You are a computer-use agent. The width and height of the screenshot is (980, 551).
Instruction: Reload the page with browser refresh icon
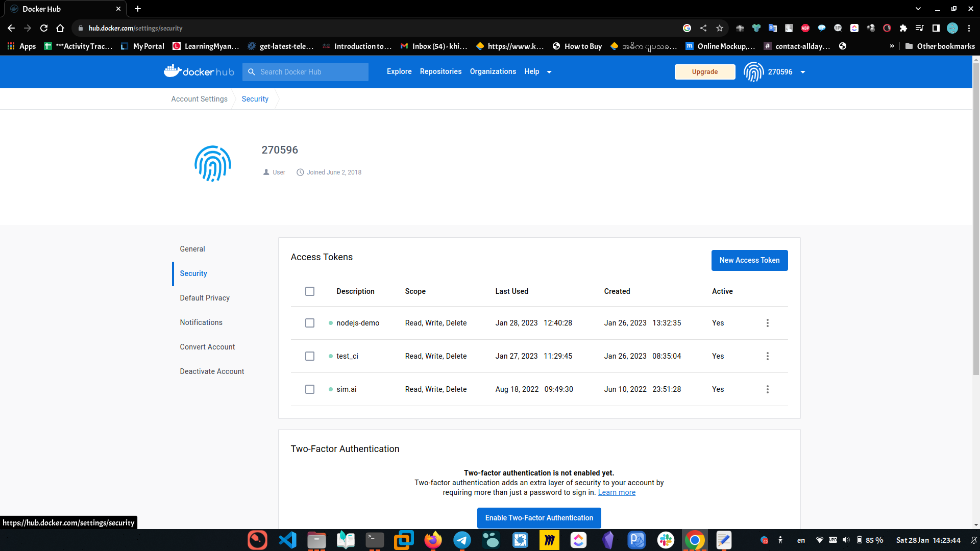44,28
